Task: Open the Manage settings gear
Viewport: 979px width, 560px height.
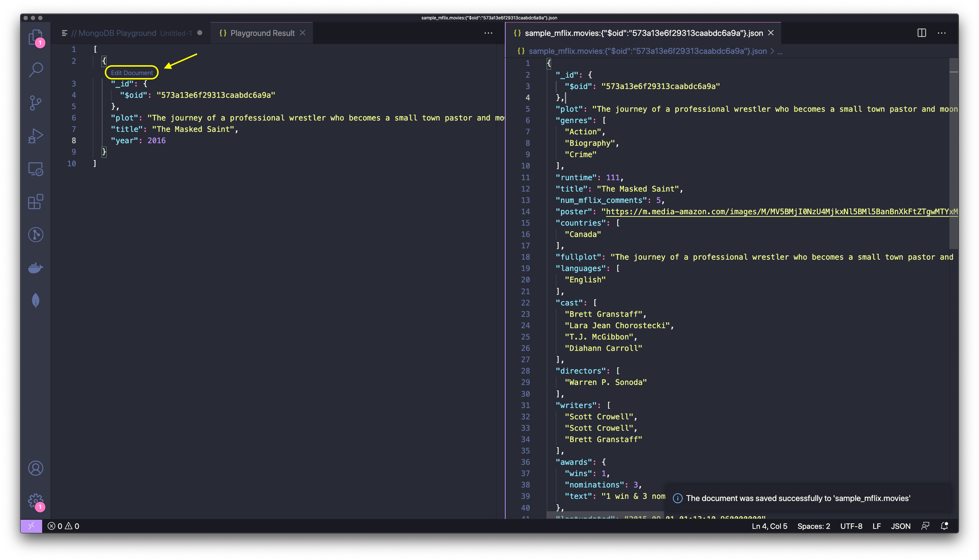Action: click(x=36, y=501)
